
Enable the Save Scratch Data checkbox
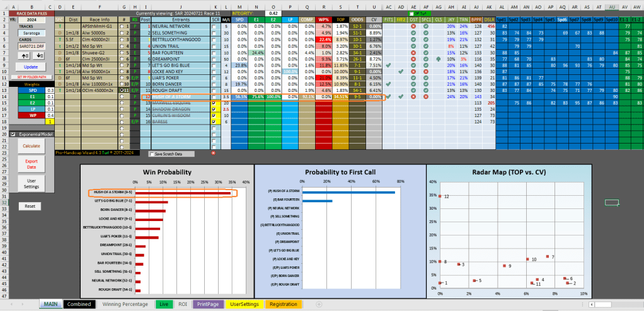tap(152, 154)
